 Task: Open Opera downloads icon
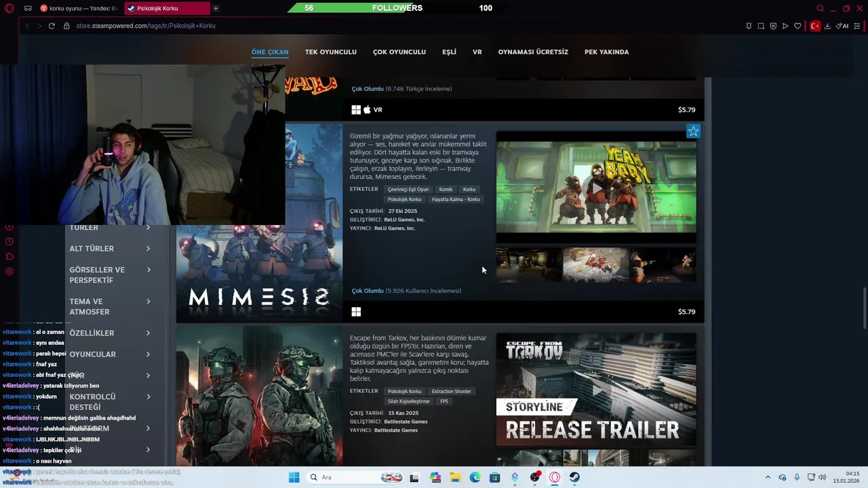pos(827,26)
